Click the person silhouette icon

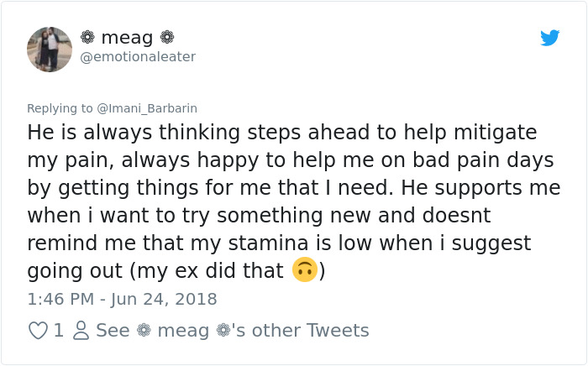[81, 331]
